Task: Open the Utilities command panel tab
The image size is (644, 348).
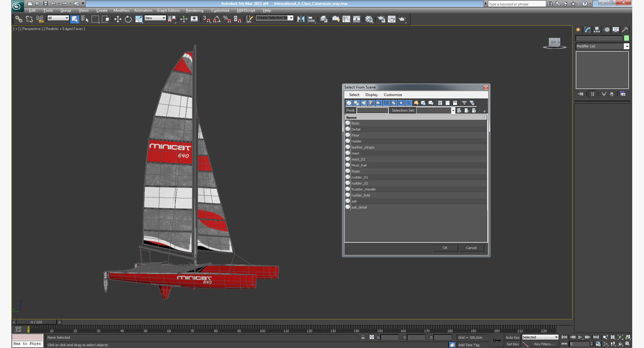Action: click(625, 30)
